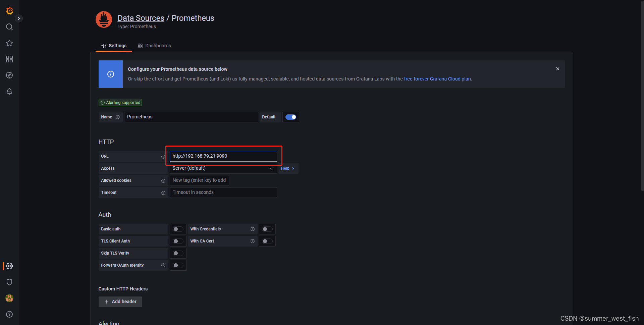Click the Timeout in seconds field

pyautogui.click(x=223, y=192)
